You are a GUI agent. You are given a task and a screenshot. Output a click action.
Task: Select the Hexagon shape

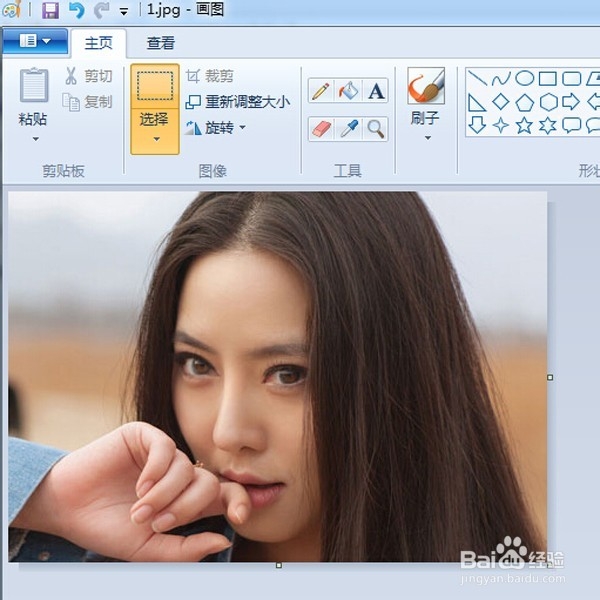coord(548,102)
